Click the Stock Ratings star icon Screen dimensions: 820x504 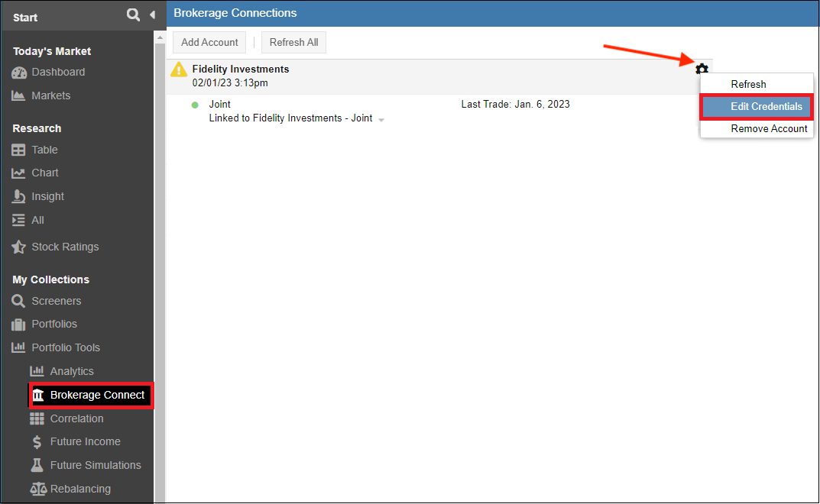pos(18,247)
